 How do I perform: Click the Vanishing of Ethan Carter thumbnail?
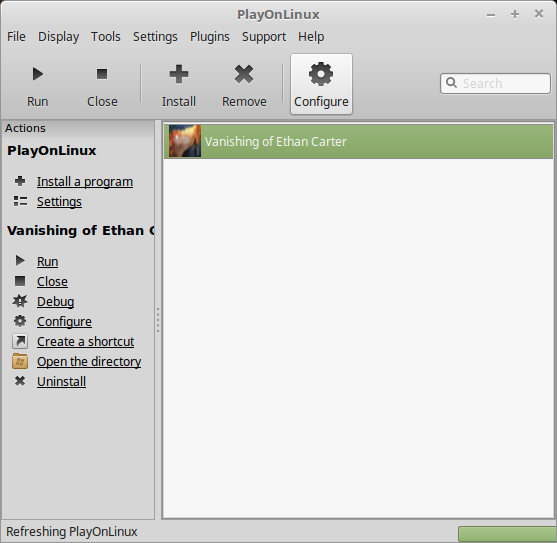click(185, 141)
